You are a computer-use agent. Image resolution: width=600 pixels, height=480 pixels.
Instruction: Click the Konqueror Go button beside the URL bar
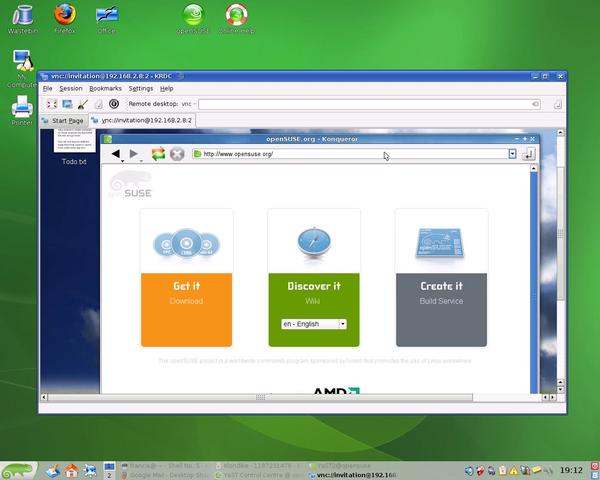pyautogui.click(x=528, y=154)
